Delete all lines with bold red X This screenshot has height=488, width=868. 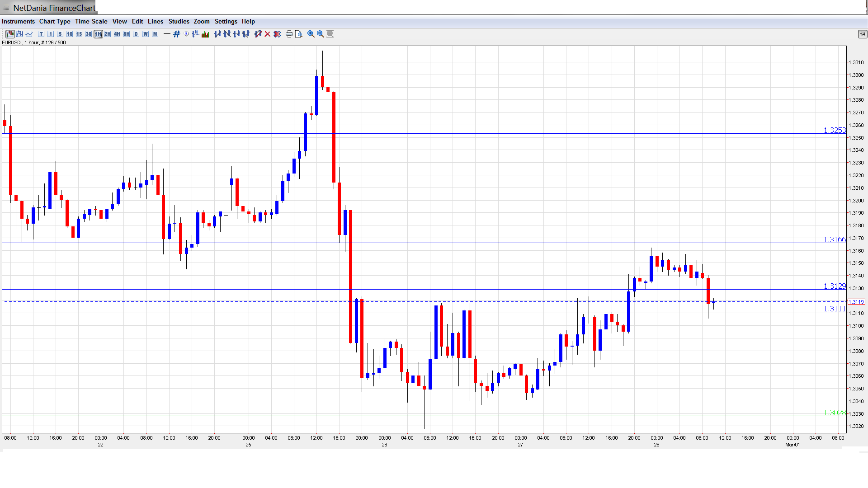click(x=277, y=34)
